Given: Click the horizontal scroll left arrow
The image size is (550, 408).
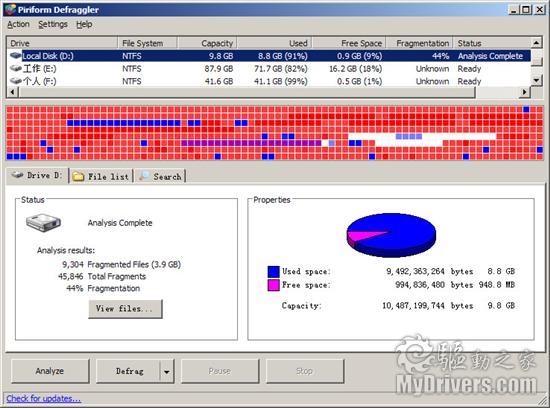Looking at the screenshot, I should [x=13, y=92].
